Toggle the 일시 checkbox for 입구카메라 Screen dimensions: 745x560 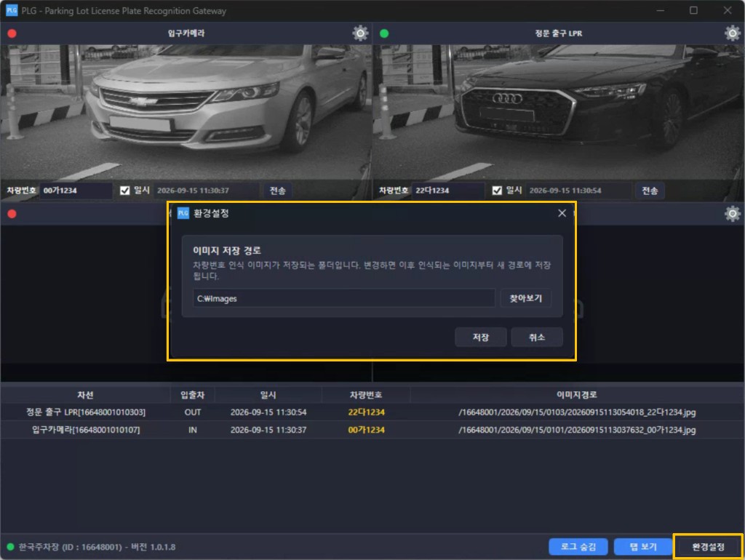(x=124, y=191)
